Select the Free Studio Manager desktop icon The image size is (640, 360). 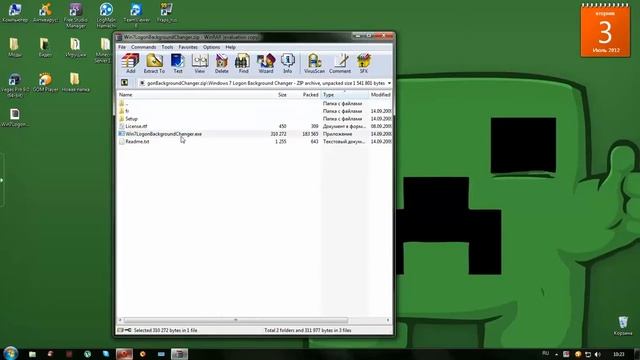(76, 15)
